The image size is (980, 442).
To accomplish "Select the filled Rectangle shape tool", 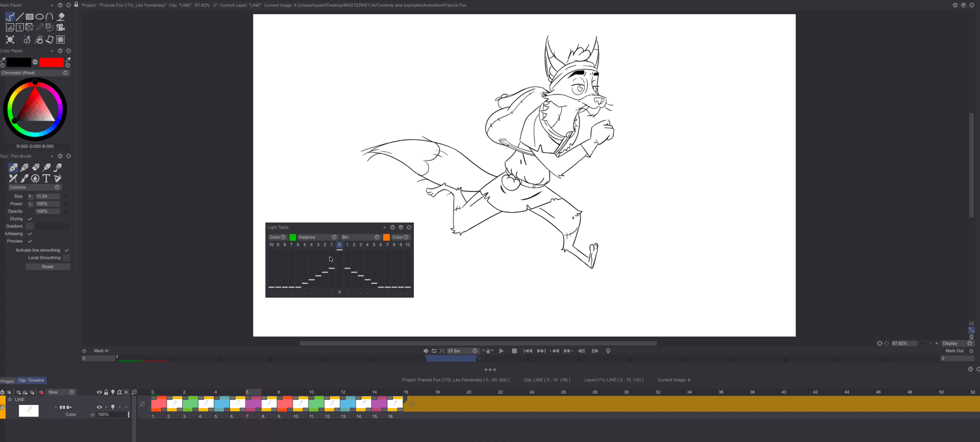I will [x=29, y=16].
